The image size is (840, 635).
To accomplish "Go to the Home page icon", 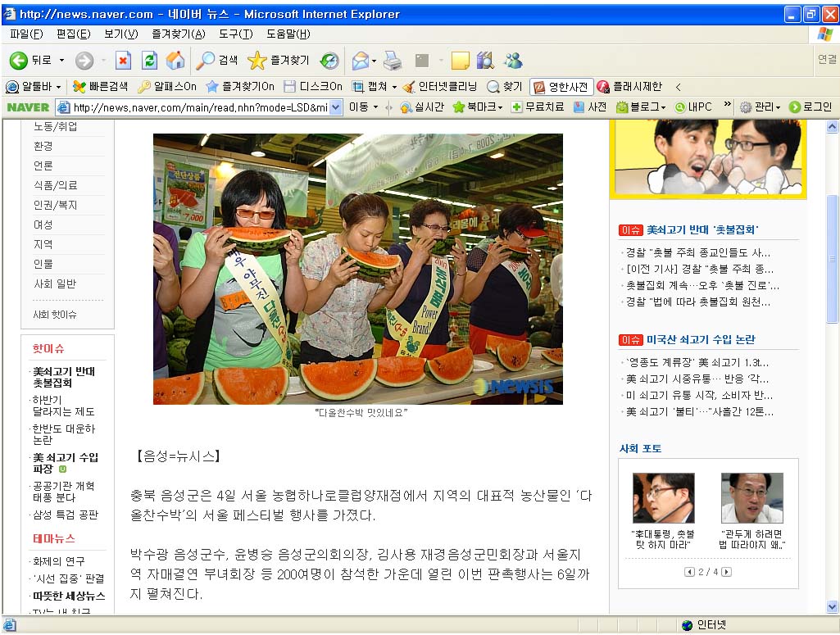I will click(175, 61).
